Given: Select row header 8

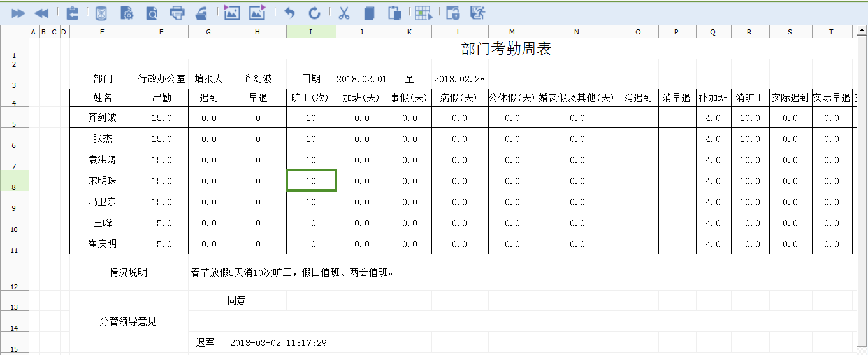Looking at the screenshot, I should pos(14,181).
